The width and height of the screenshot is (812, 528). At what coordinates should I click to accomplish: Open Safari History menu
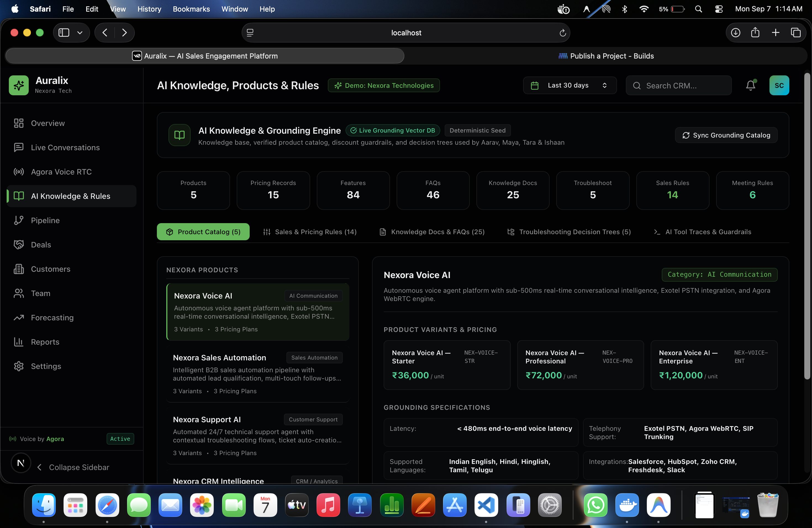click(149, 9)
